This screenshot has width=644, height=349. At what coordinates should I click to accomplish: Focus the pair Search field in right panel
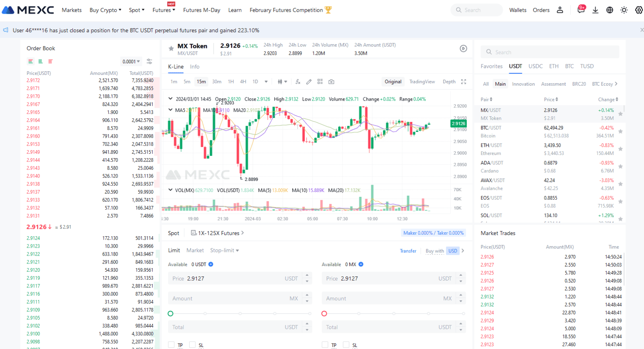[x=550, y=52]
